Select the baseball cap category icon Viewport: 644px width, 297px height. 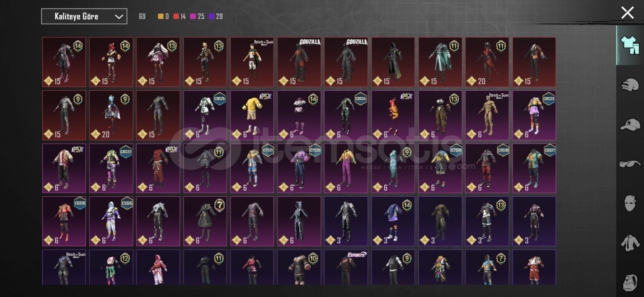click(x=630, y=125)
